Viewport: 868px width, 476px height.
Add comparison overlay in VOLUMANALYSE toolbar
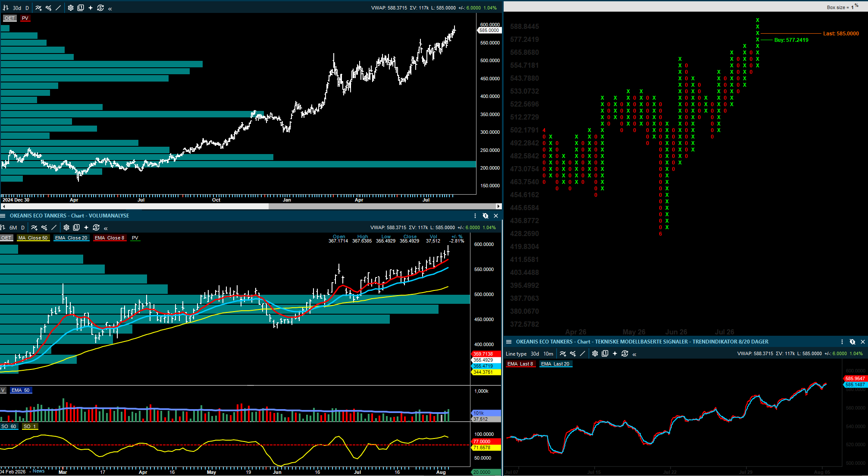click(44, 227)
